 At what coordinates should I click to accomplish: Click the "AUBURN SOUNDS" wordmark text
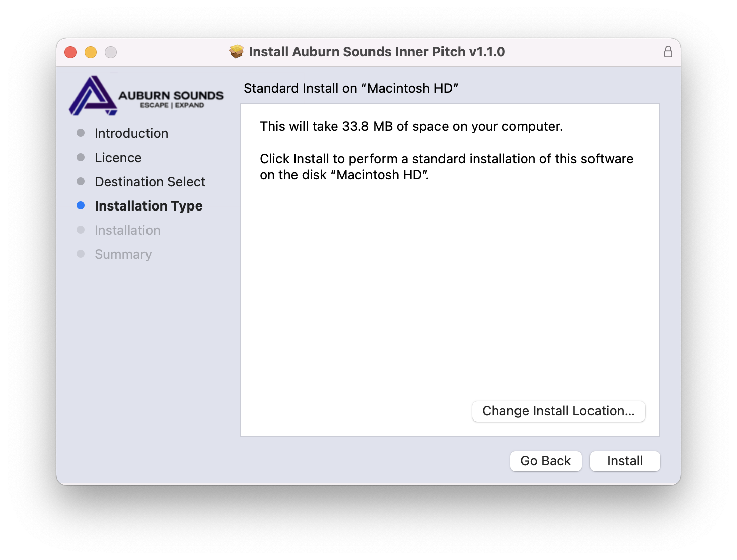click(171, 95)
